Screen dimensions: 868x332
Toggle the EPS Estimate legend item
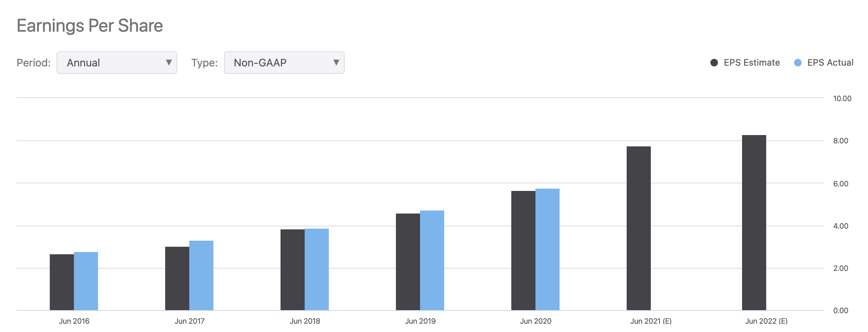tap(745, 63)
